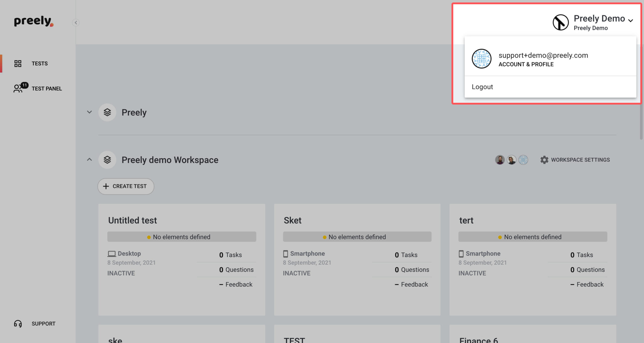Click the first workspace member avatar
This screenshot has height=343, width=644.
pos(500,160)
